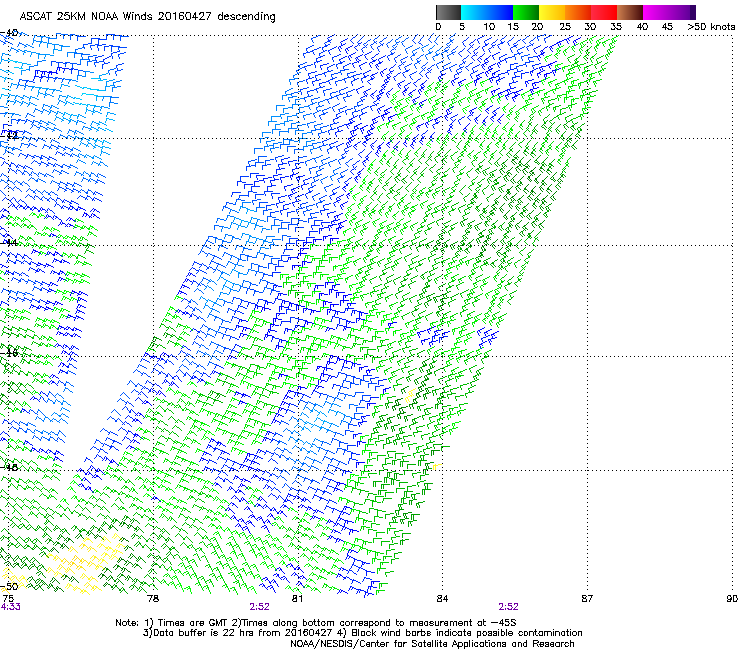
Task: Select note "4) Black wind barbs indicate possible contamination"
Action: point(460,633)
